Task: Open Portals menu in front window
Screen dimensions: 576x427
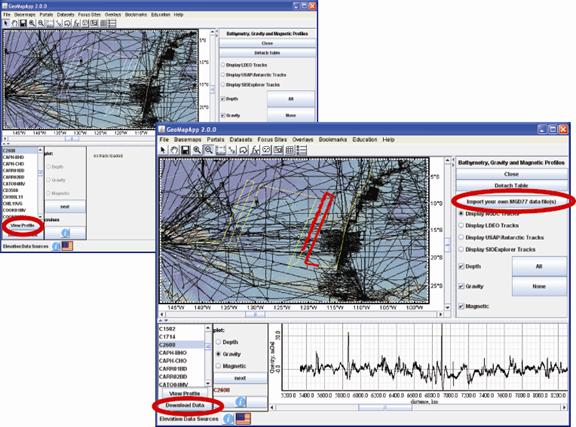Action: [215, 140]
